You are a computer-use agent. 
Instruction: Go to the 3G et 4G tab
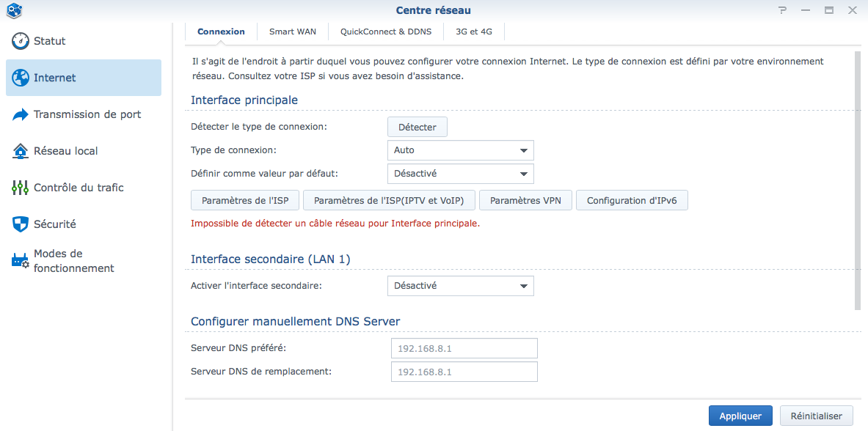click(474, 32)
